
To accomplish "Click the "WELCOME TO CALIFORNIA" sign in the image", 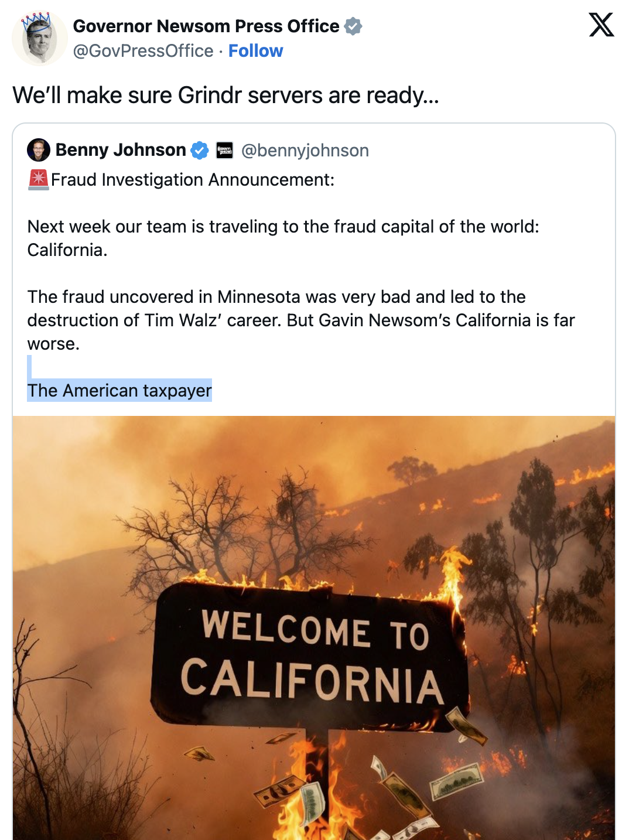I will click(x=310, y=657).
